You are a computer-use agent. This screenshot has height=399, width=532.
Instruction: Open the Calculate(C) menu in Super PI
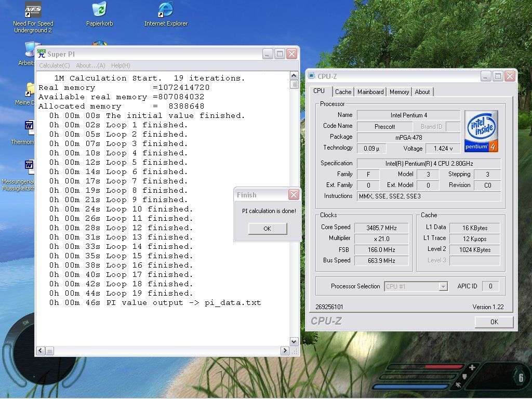pos(54,65)
